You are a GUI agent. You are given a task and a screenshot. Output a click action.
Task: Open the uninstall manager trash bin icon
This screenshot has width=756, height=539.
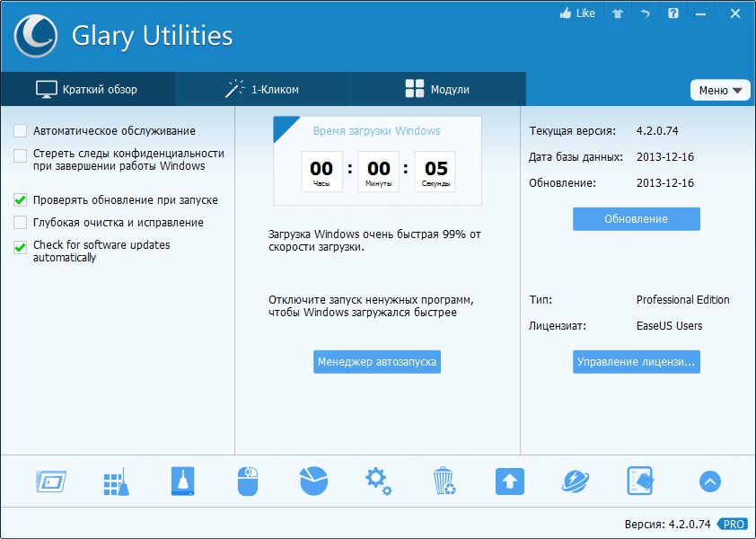pyautogui.click(x=444, y=481)
